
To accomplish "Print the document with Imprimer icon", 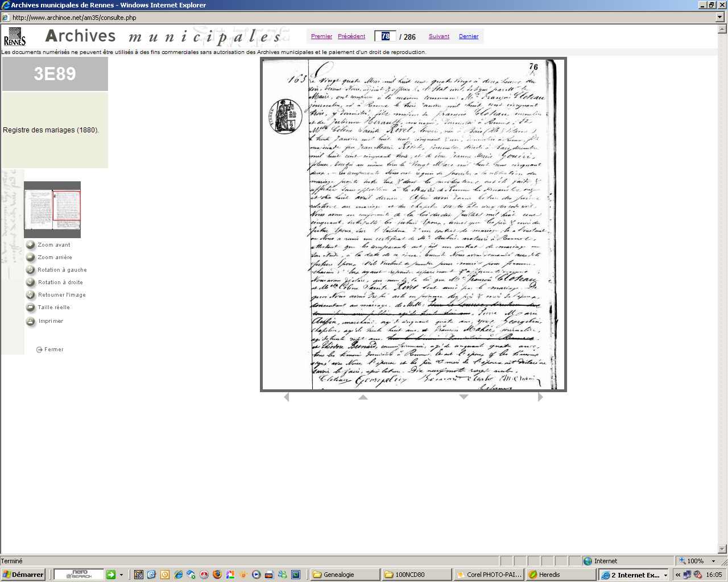I will [31, 321].
